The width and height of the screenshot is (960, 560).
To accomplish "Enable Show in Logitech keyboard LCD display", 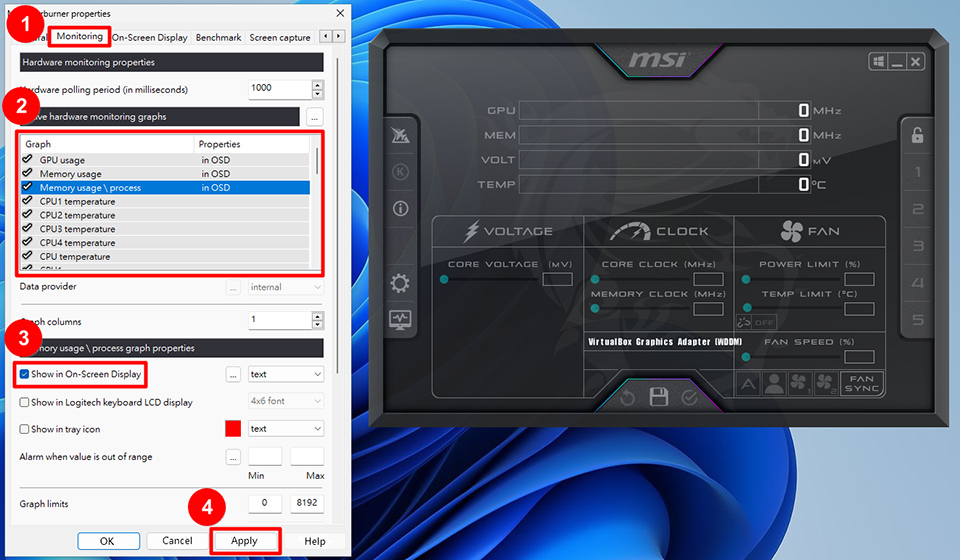I will (x=25, y=402).
